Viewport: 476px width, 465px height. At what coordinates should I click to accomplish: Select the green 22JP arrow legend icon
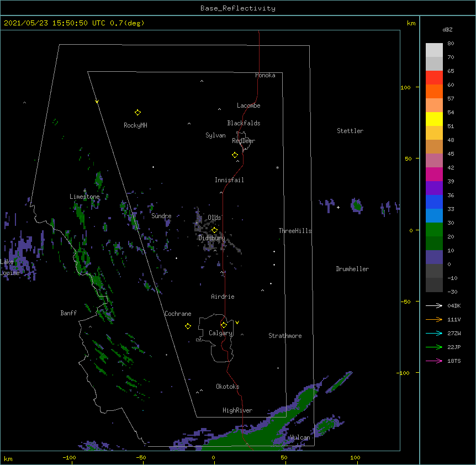pyautogui.click(x=434, y=347)
